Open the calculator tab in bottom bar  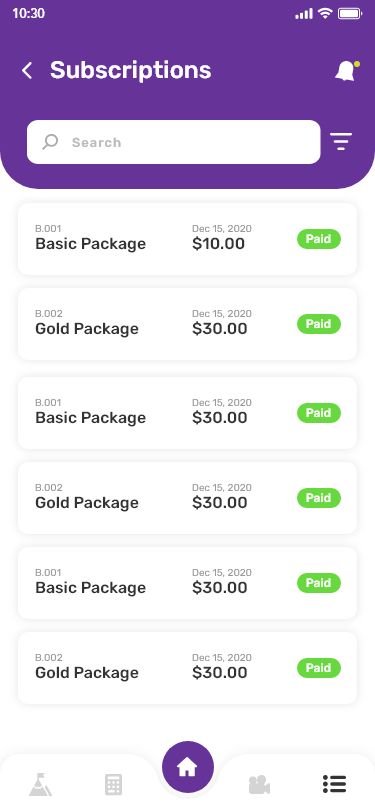click(x=113, y=785)
